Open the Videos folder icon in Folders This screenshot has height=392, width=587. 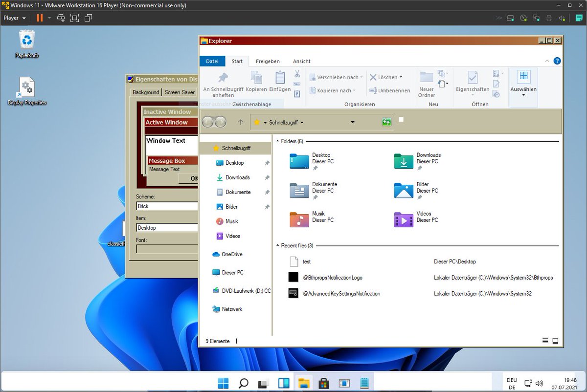point(404,219)
